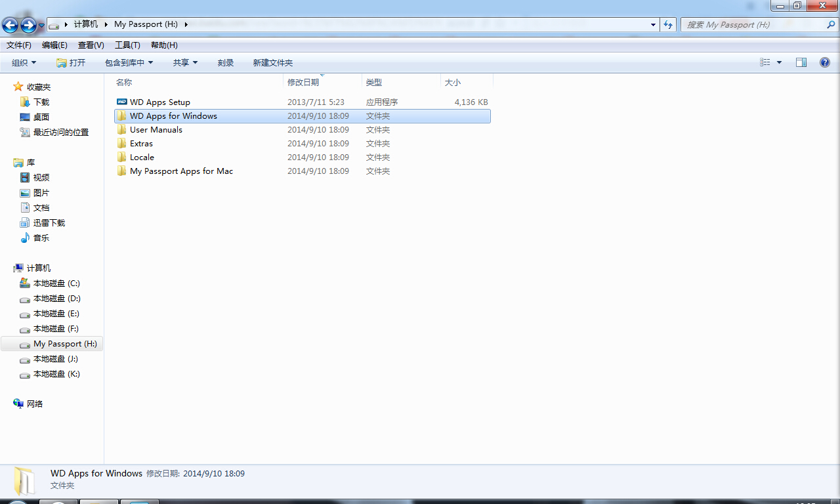Screen dimensions: 840x504
Task: Click My Passport (H:) in address breadcrumb
Action: pos(146,24)
